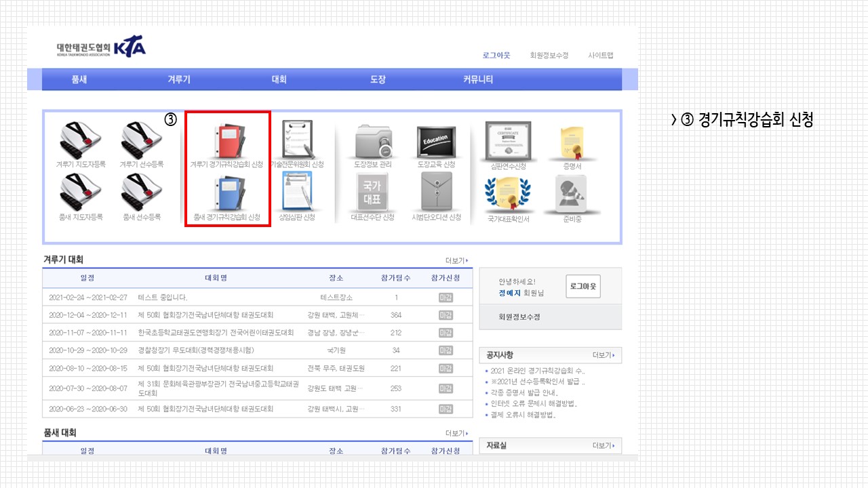868x488 pixels.
Task: Open notice 결제 오류시 해결방법
Action: 524,415
